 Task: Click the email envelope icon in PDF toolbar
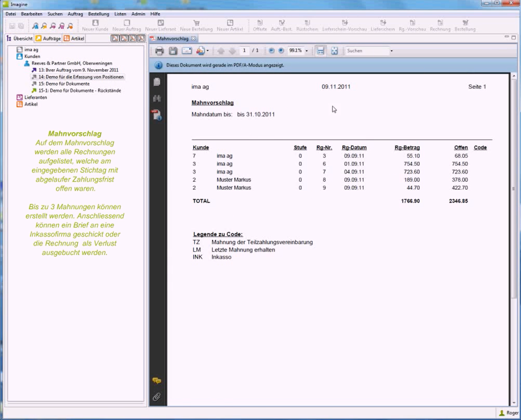tap(187, 51)
